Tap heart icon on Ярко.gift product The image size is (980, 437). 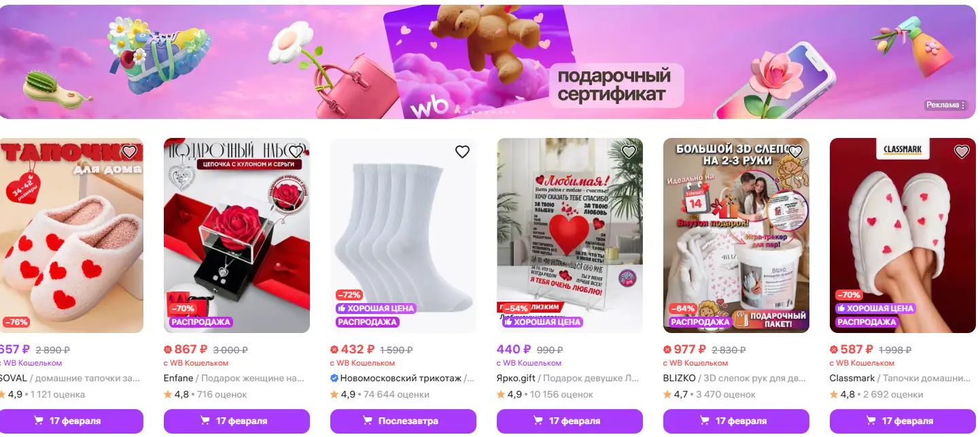[x=629, y=152]
